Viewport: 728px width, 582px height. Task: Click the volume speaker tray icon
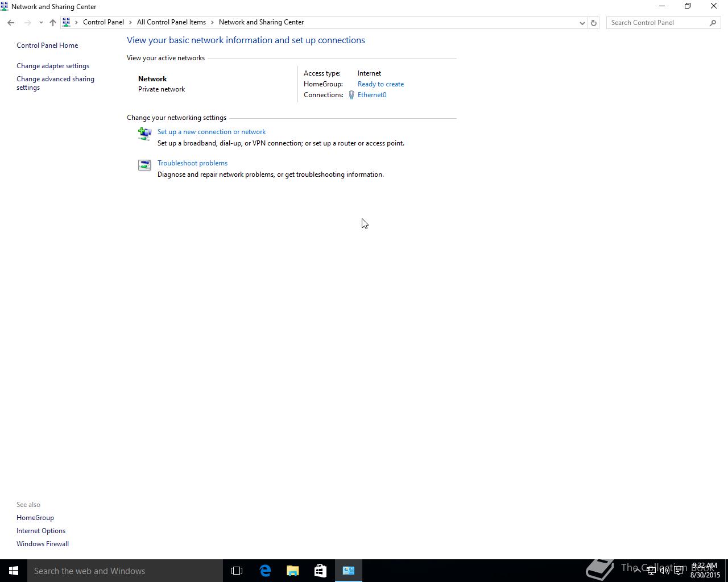(664, 571)
